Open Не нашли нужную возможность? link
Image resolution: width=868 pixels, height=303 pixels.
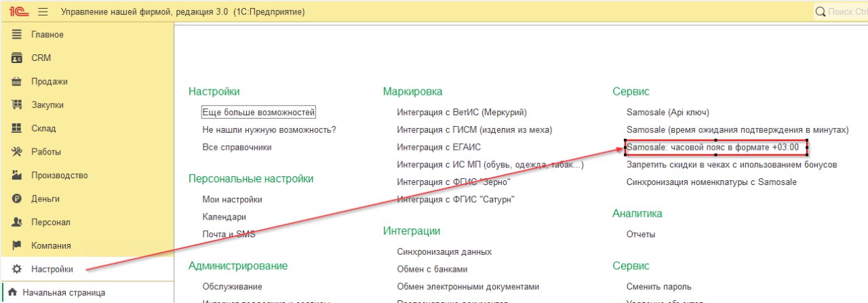pos(269,129)
